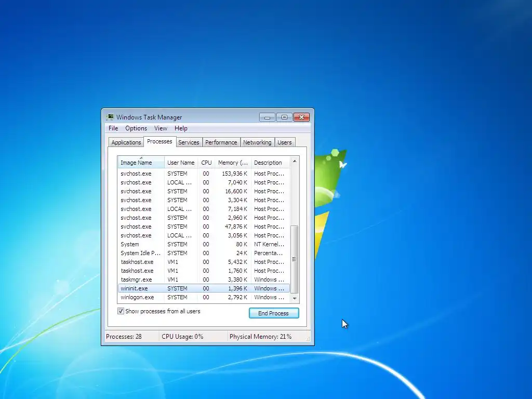Open the View menu
Image resolution: width=532 pixels, height=399 pixels.
tap(161, 128)
